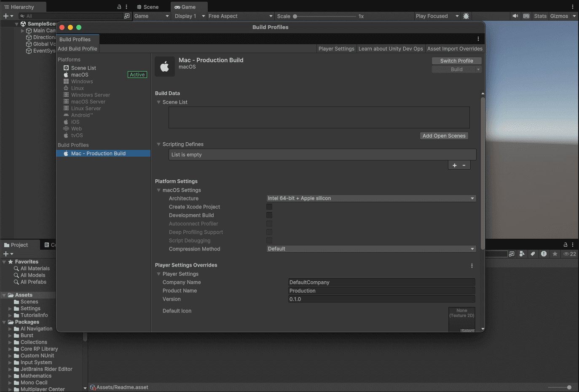Collapse the Scripting Defines section
Viewport: 579px width, 392px height.
[x=159, y=144]
